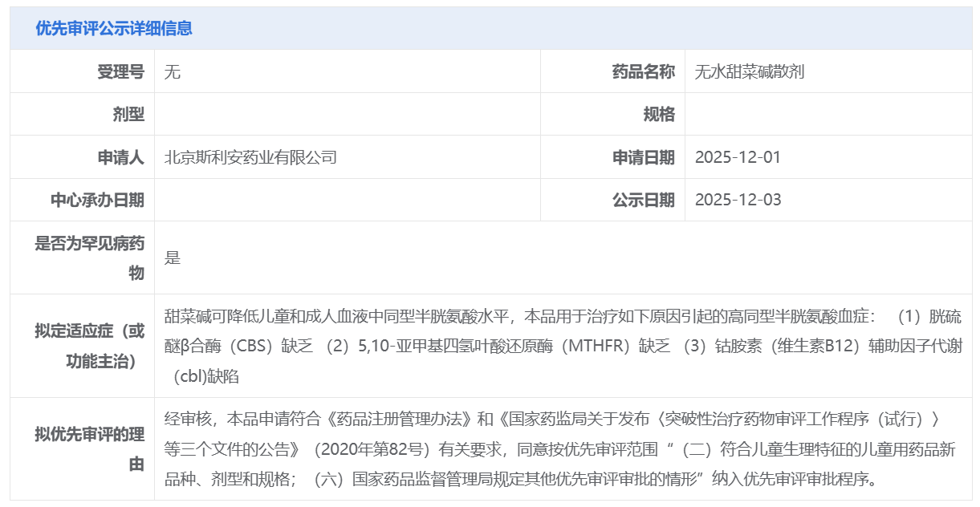980x507 pixels.
Task: Click the 中心承办日期 row label
Action: [x=97, y=200]
